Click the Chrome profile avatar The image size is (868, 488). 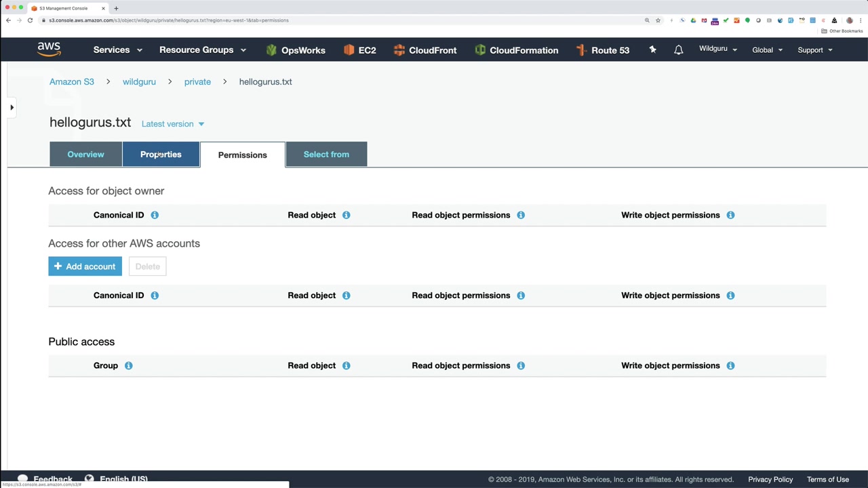pos(849,20)
